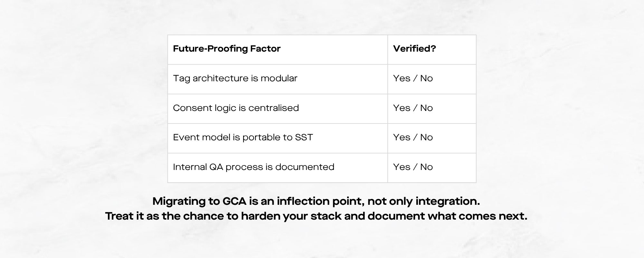Click "Yes" in the Internal QA row

pos(402,167)
